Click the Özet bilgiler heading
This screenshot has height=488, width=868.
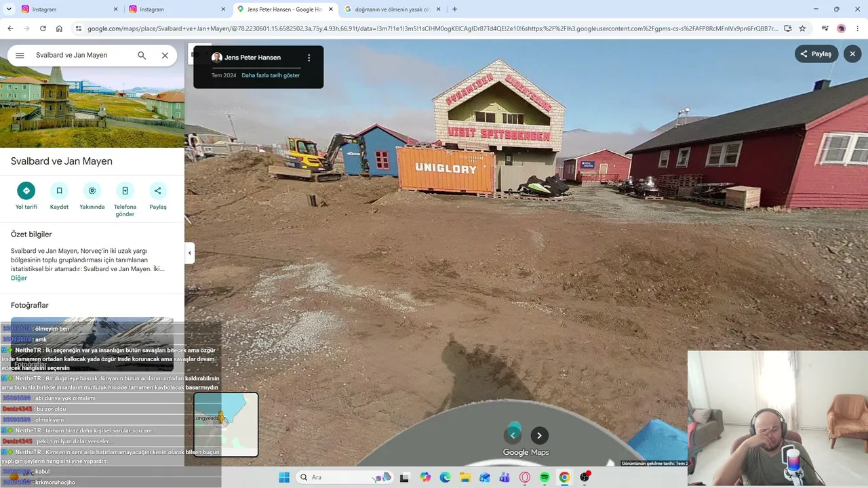coord(31,234)
